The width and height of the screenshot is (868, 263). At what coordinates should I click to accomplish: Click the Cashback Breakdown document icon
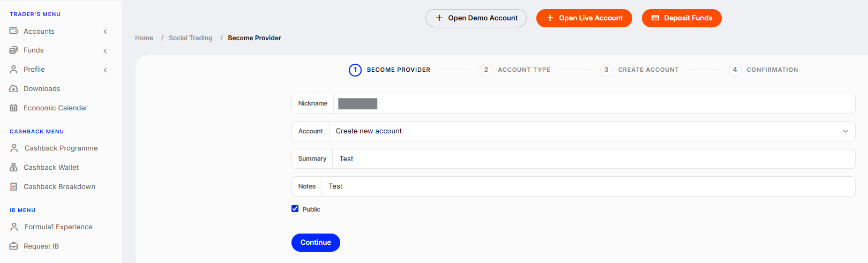click(13, 187)
